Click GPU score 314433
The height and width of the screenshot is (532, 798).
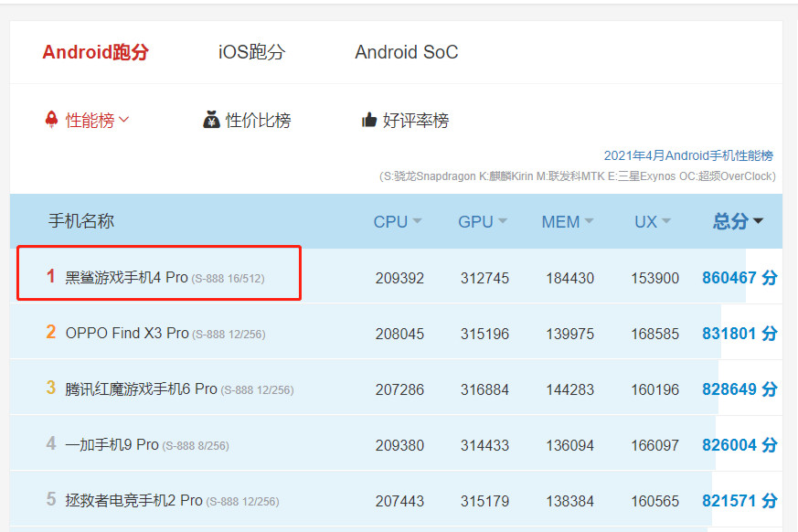pos(484,445)
